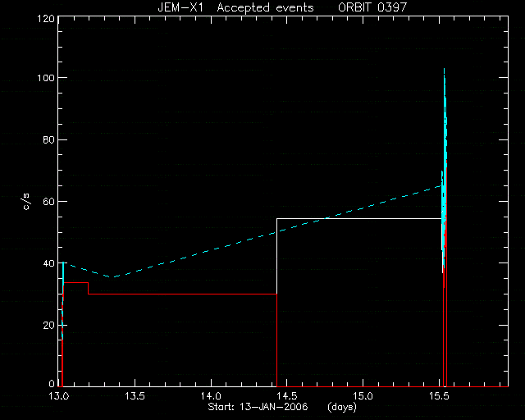525x420 pixels.
Task: Click the 40 y-axis tick label
Action: point(48,263)
